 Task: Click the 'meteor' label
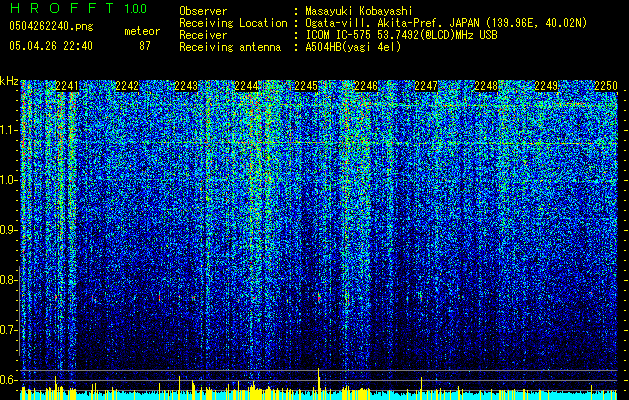click(x=142, y=31)
